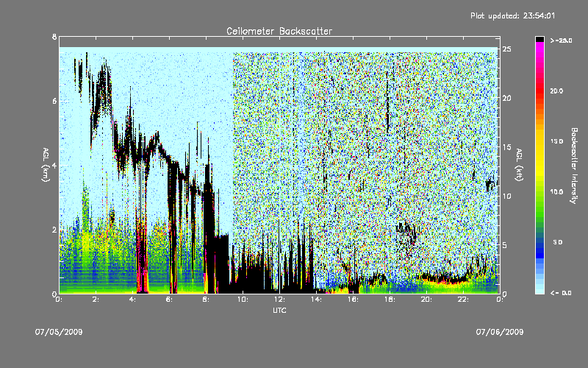588x368 pixels.
Task: Click the '12:' tick on the UTC axis
Action: tap(280, 300)
